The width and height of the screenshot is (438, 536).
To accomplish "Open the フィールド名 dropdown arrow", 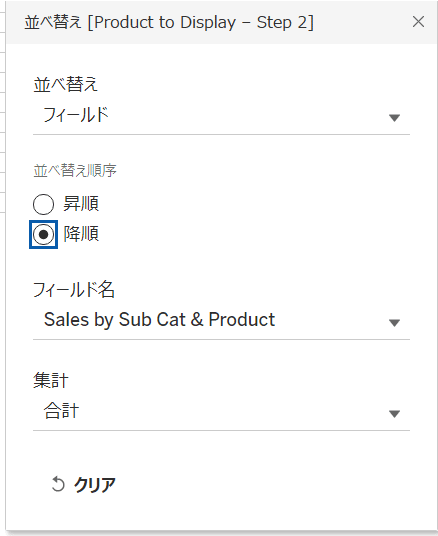I will (x=394, y=323).
